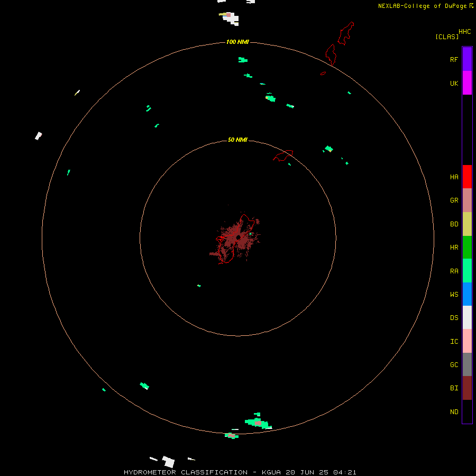Screen dimensions: 476x476
Task: Click the HA legend label
Action: point(454,177)
